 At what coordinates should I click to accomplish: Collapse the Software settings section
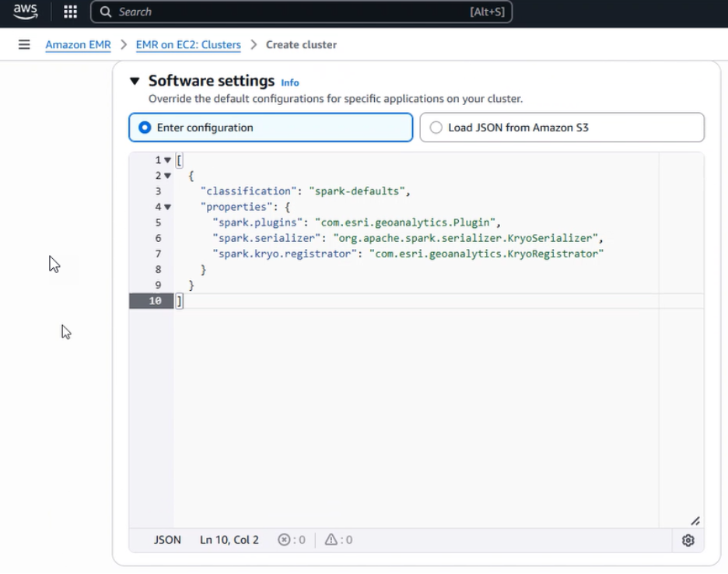(x=135, y=81)
